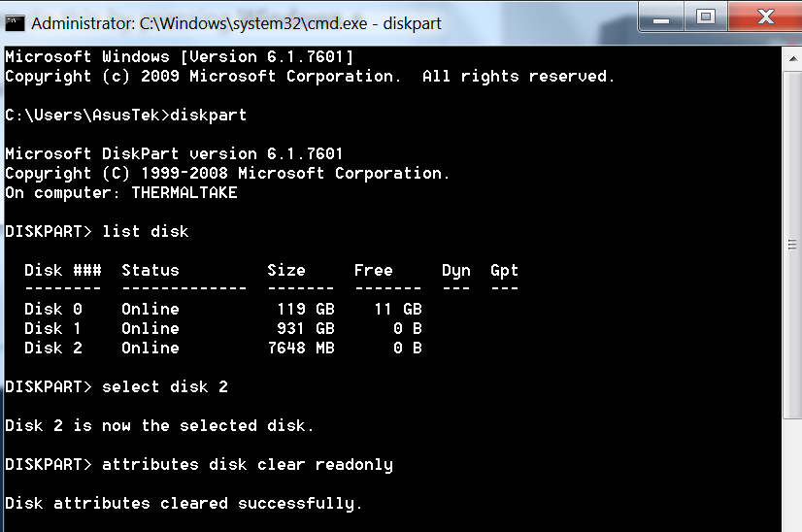Screen dimensions: 802x532
Task: Click the '7648 MB' size value
Action: click(x=301, y=348)
